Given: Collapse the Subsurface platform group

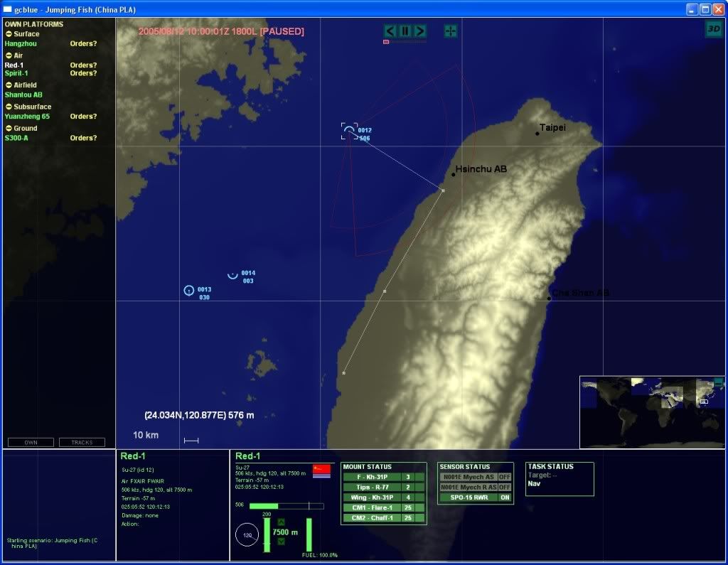Looking at the screenshot, I should pyautogui.click(x=9, y=107).
